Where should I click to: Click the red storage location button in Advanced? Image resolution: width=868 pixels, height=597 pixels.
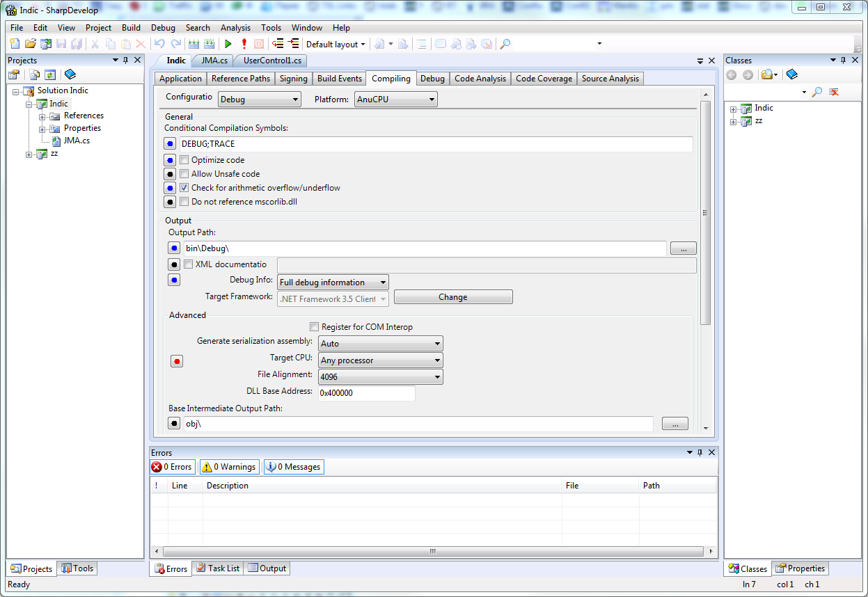tap(177, 360)
